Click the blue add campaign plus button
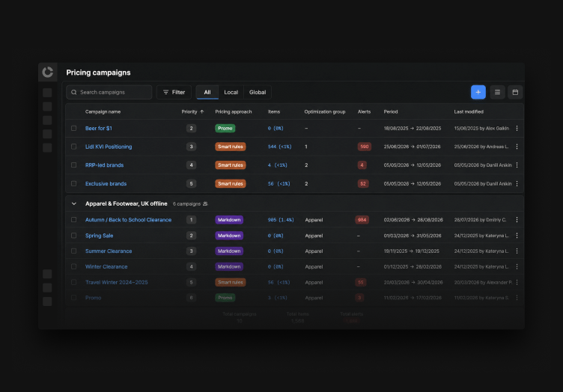 [478, 92]
